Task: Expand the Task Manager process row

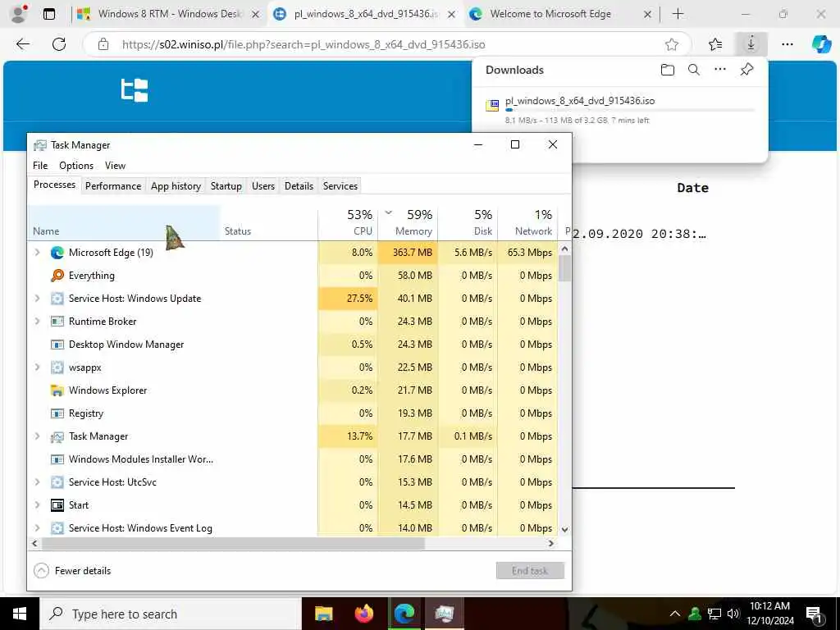Action: 37,436
